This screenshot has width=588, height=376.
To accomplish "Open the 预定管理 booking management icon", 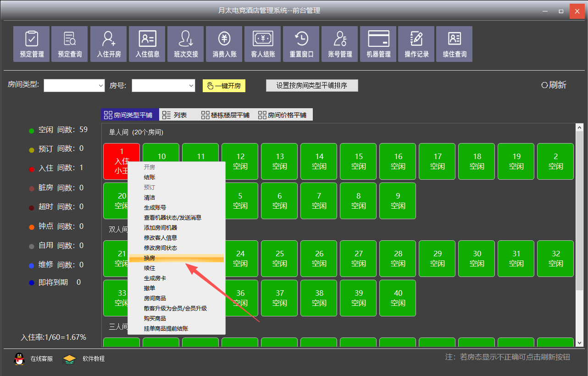I will (x=32, y=44).
